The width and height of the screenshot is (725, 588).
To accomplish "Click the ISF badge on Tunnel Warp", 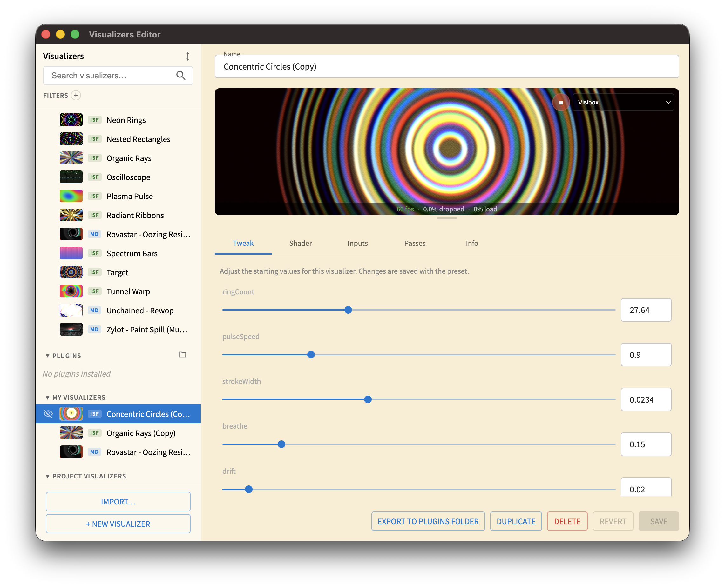I will (x=95, y=291).
